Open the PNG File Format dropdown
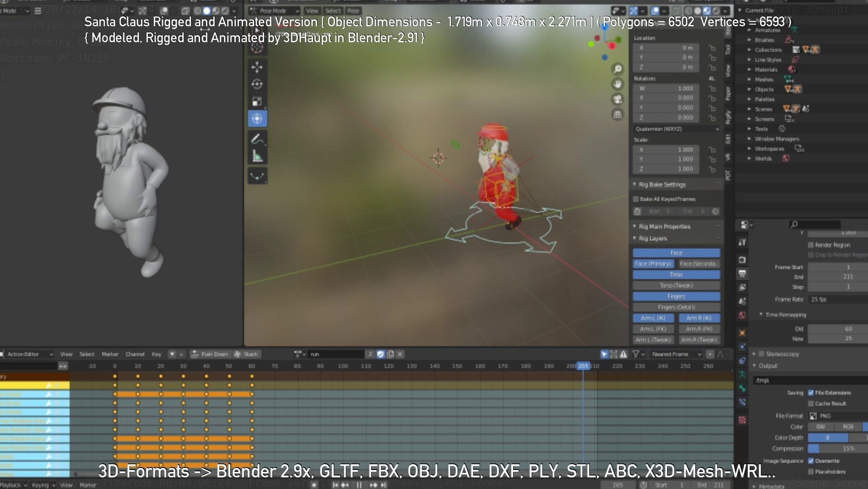Image resolution: width=868 pixels, height=489 pixels. tap(837, 416)
